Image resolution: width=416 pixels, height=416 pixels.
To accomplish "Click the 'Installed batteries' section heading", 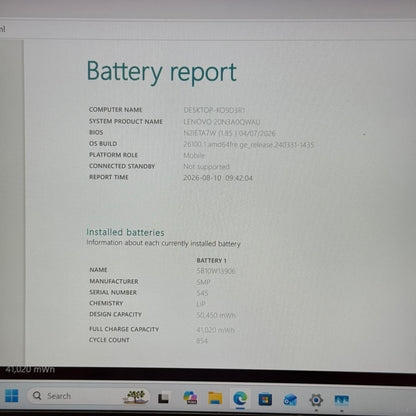I will coord(125,232).
